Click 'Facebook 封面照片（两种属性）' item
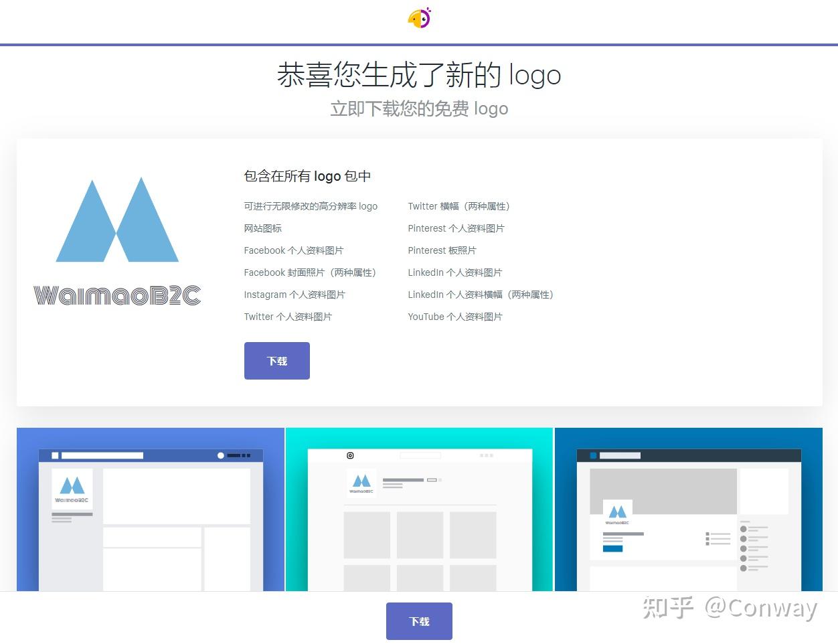The width and height of the screenshot is (838, 644). coord(312,272)
